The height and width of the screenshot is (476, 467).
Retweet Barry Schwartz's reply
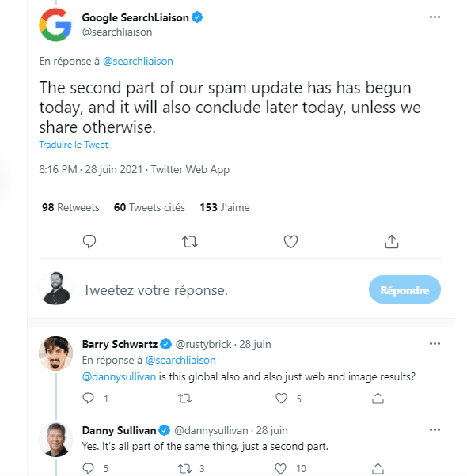click(184, 398)
